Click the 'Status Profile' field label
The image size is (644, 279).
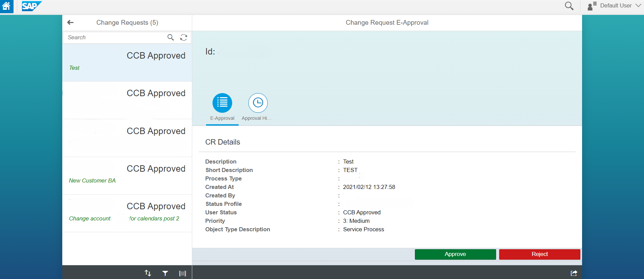coord(223,204)
